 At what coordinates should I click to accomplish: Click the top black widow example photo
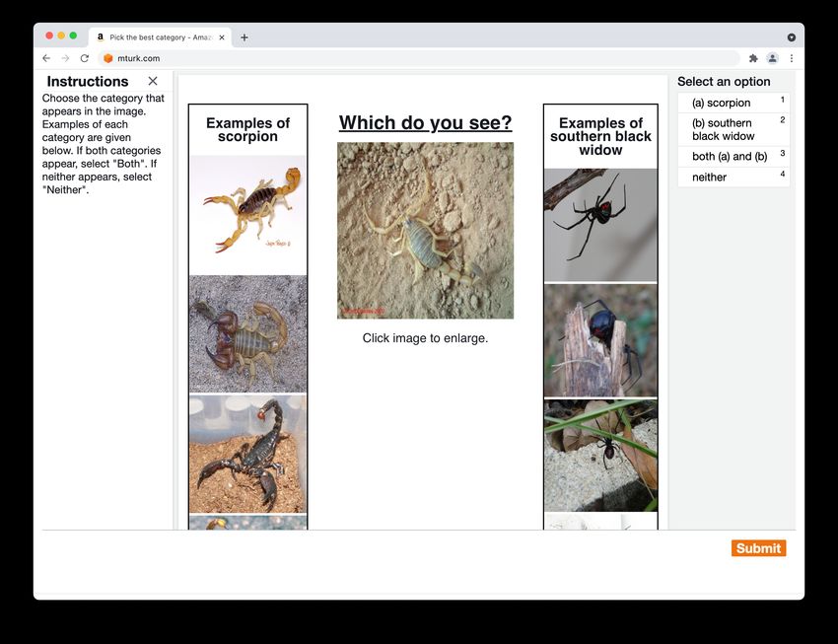[x=600, y=225]
